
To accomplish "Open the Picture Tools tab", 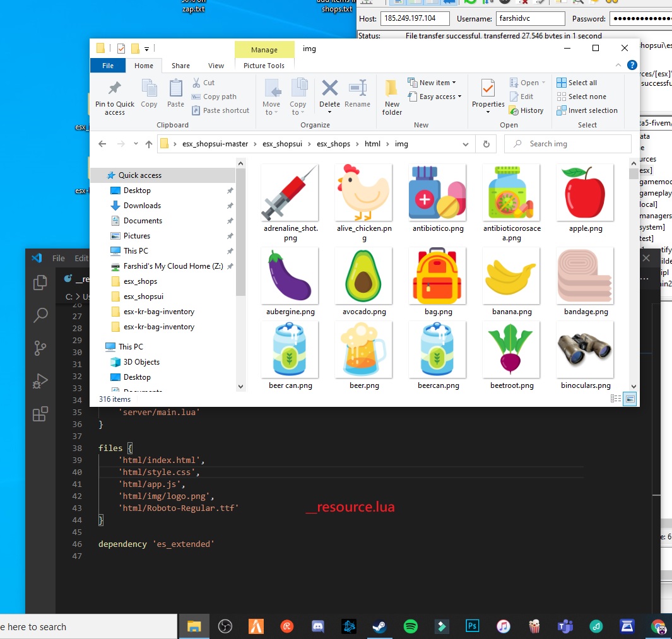I will point(264,66).
